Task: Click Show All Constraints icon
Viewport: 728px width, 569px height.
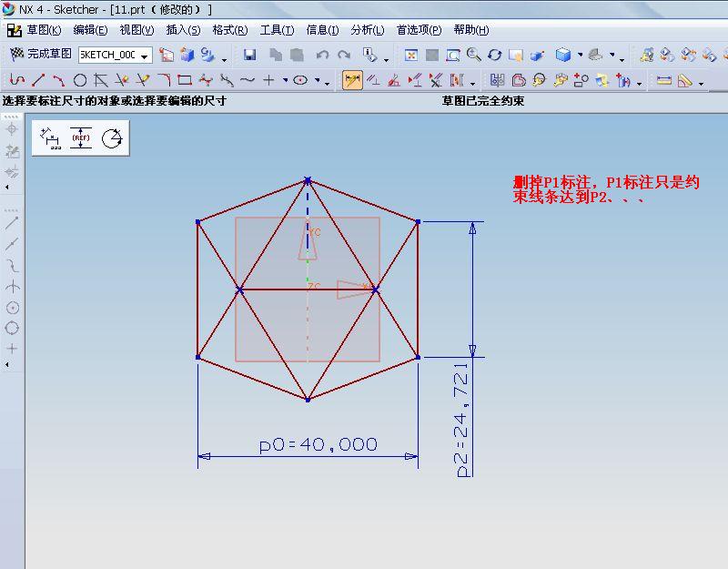Action: pos(415,80)
